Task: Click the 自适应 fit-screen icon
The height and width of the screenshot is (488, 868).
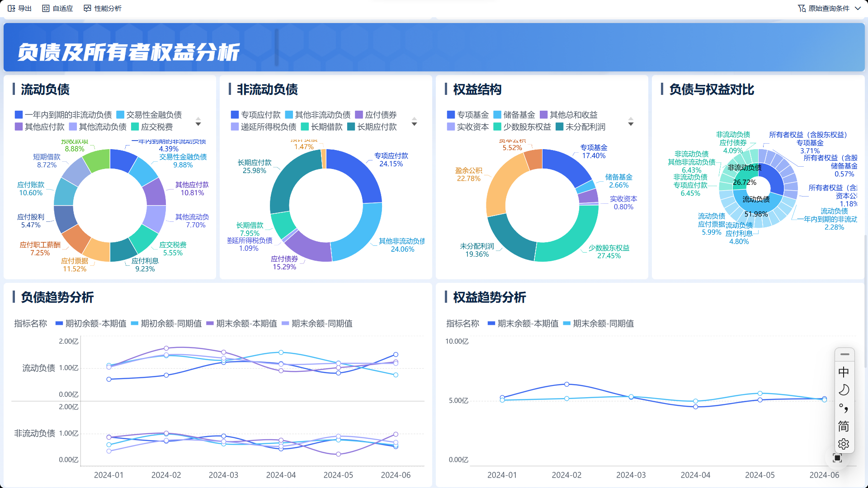Action: [46, 8]
